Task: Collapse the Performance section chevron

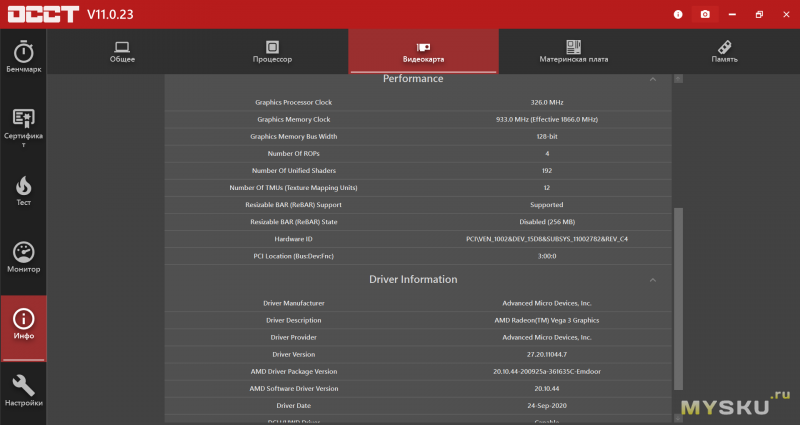Action: coord(653,79)
